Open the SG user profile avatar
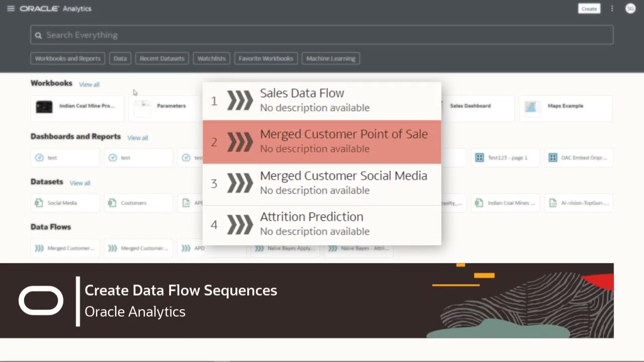Screen dimensions: 644x362 point(630,9)
